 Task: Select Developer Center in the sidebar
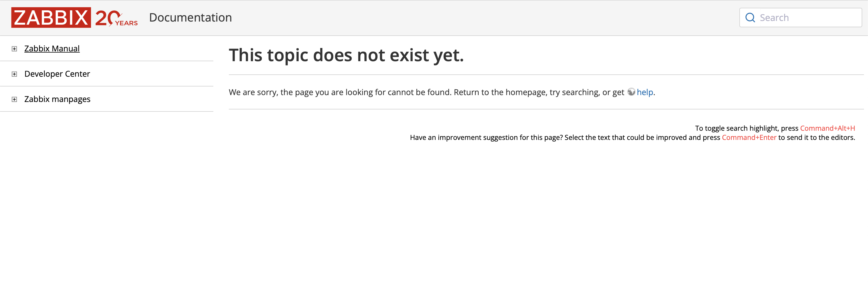click(57, 74)
